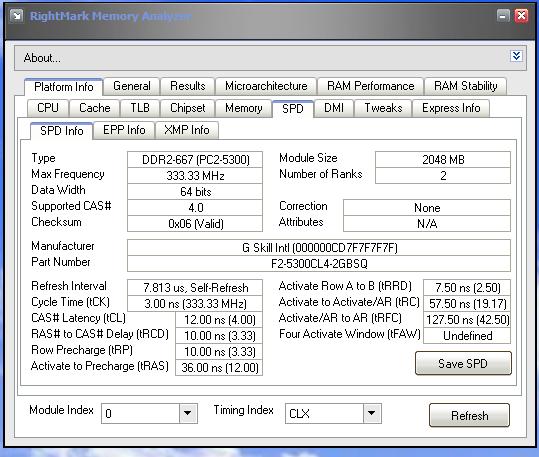
Task: Open the Timing Index dropdown
Action: coord(372,413)
